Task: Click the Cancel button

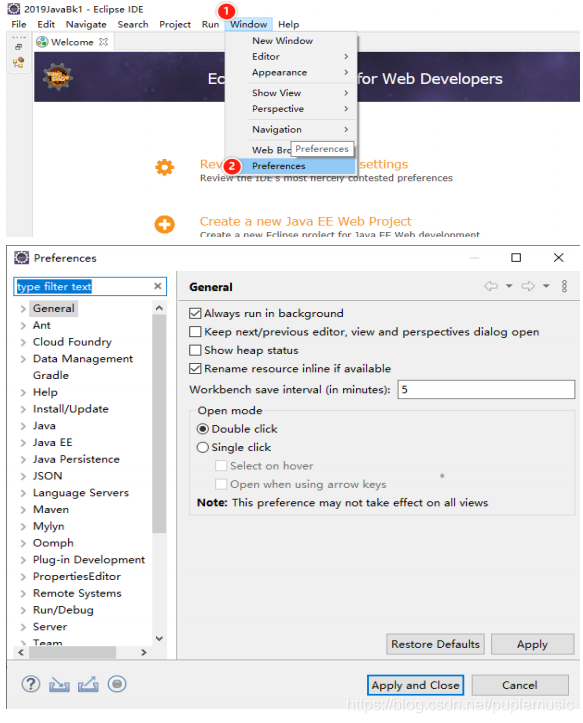Action: [x=520, y=685]
